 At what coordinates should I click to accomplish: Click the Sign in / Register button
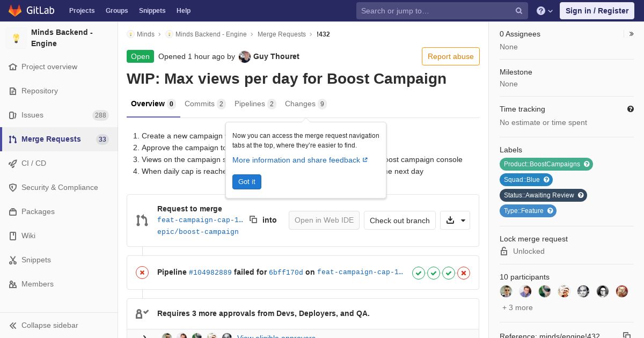click(x=597, y=11)
